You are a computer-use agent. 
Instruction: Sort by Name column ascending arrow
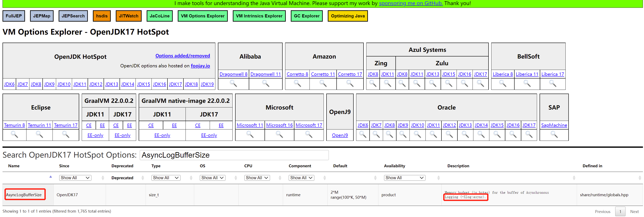[x=50, y=177]
